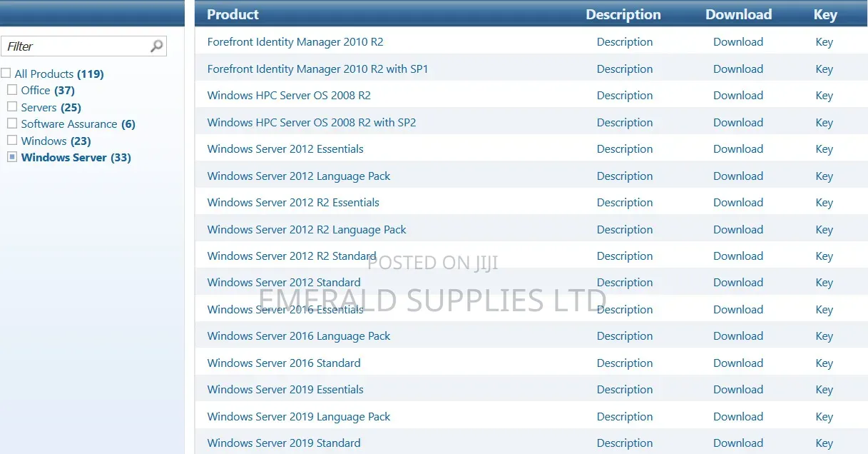This screenshot has height=454, width=868.
Task: Check the Office category checkbox
Action: point(12,90)
